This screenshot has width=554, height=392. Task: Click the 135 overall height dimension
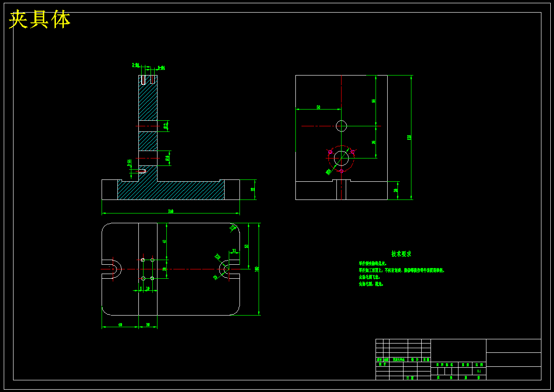coord(409,137)
